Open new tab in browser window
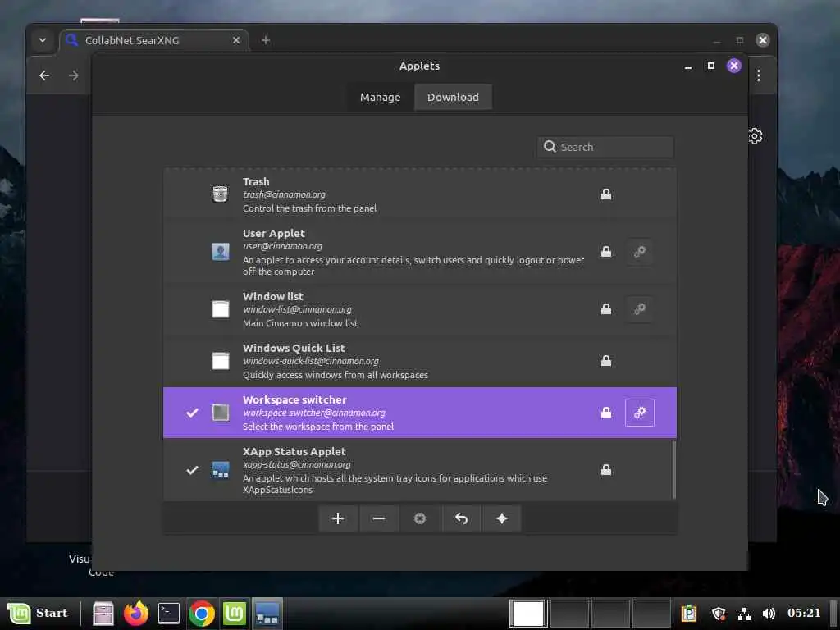 click(x=266, y=40)
